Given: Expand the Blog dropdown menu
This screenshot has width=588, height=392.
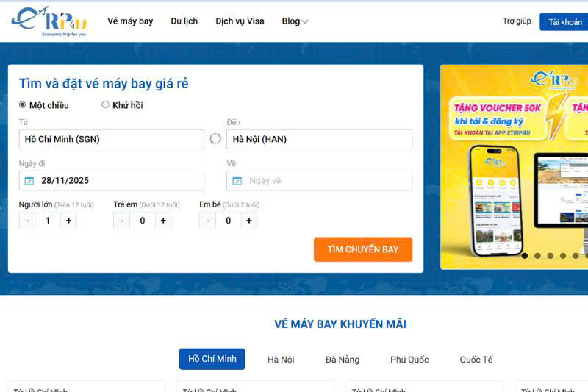Looking at the screenshot, I should [295, 21].
